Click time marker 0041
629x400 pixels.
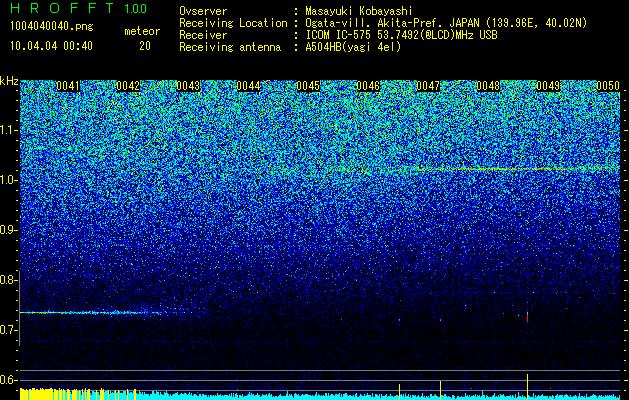click(68, 86)
